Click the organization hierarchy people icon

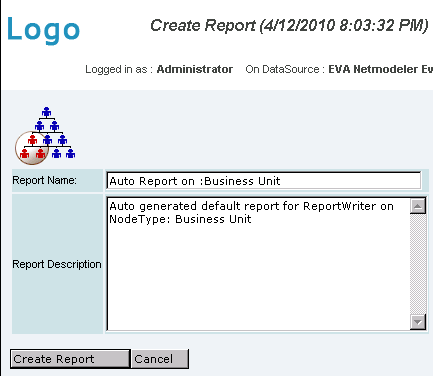point(45,136)
